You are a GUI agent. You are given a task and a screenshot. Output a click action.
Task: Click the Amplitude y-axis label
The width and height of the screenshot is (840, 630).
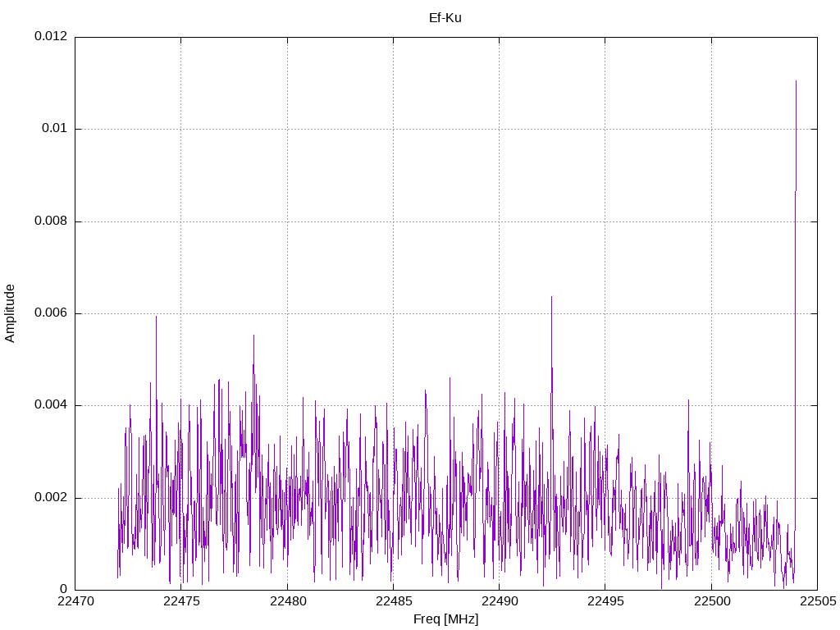pyautogui.click(x=10, y=313)
